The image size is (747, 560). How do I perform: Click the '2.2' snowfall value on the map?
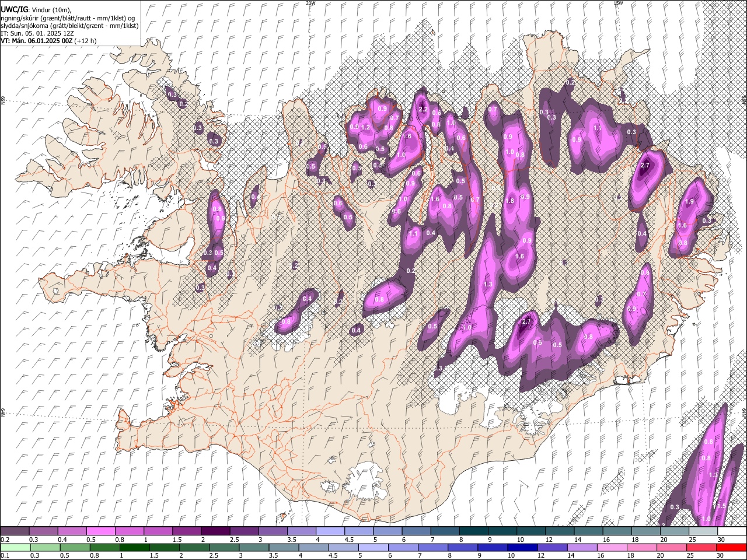coord(424,109)
